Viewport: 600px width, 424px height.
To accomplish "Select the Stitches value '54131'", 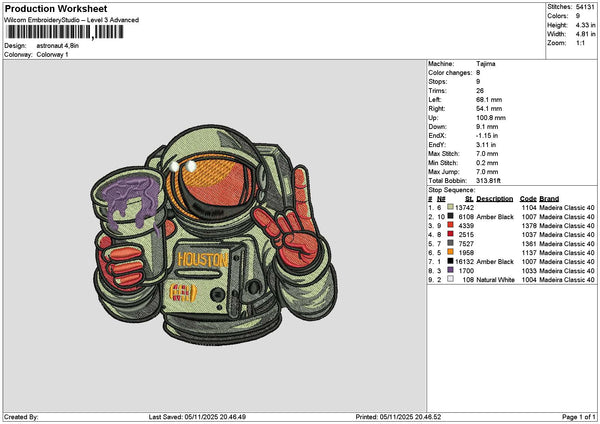I will pyautogui.click(x=585, y=7).
